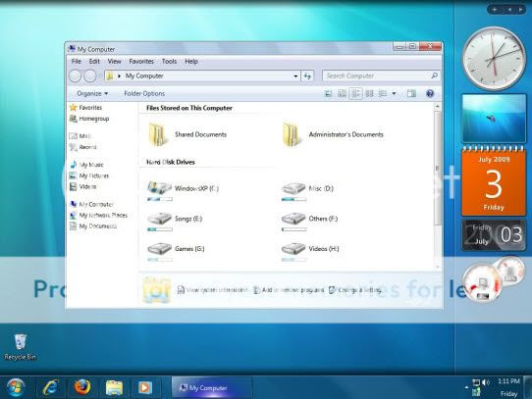Open the Recycle Bin desktop icon

click(x=20, y=346)
